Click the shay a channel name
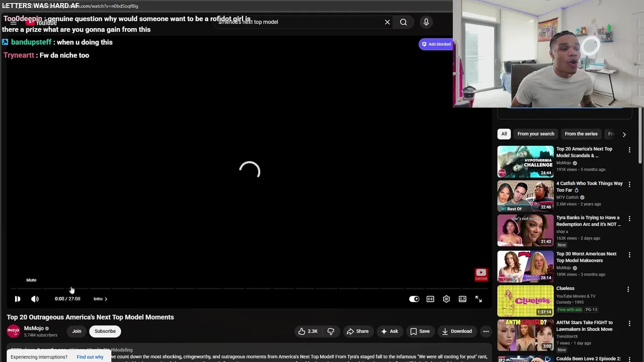 (561, 232)
